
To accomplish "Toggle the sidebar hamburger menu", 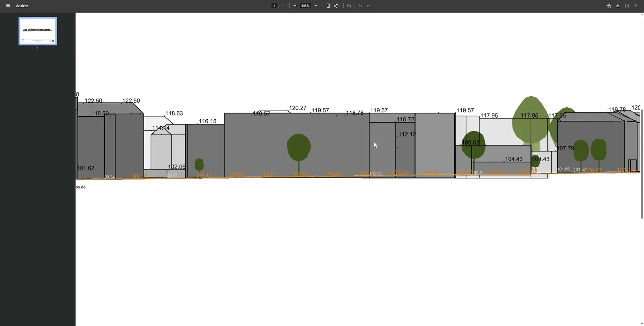I will click(8, 6).
